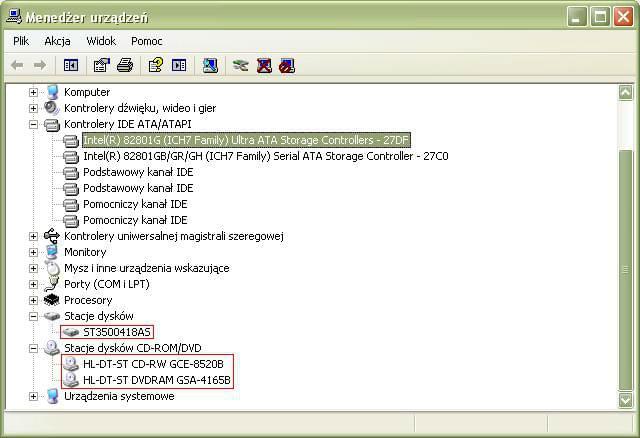Open the Plik menu
Viewport: 640px width, 438px height.
(21, 41)
